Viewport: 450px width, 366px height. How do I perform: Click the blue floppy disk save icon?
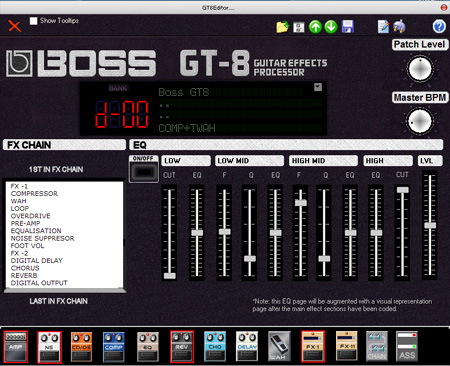347,27
